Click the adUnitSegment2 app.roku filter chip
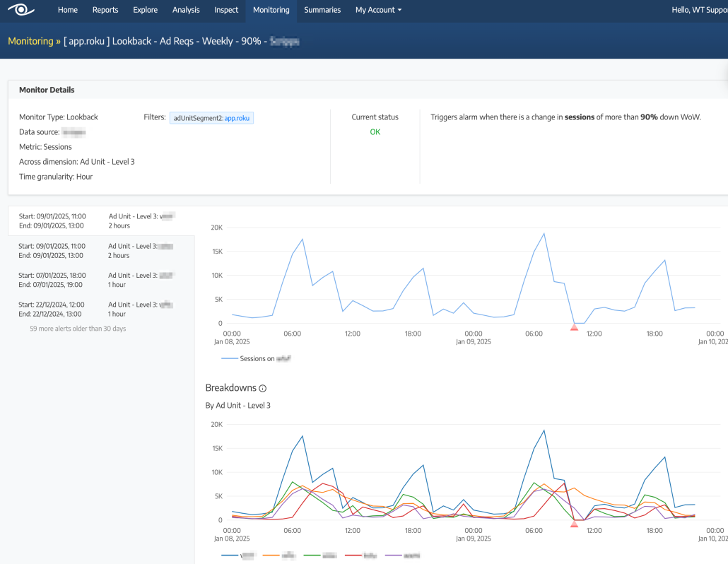This screenshot has width=728, height=564. (x=211, y=117)
